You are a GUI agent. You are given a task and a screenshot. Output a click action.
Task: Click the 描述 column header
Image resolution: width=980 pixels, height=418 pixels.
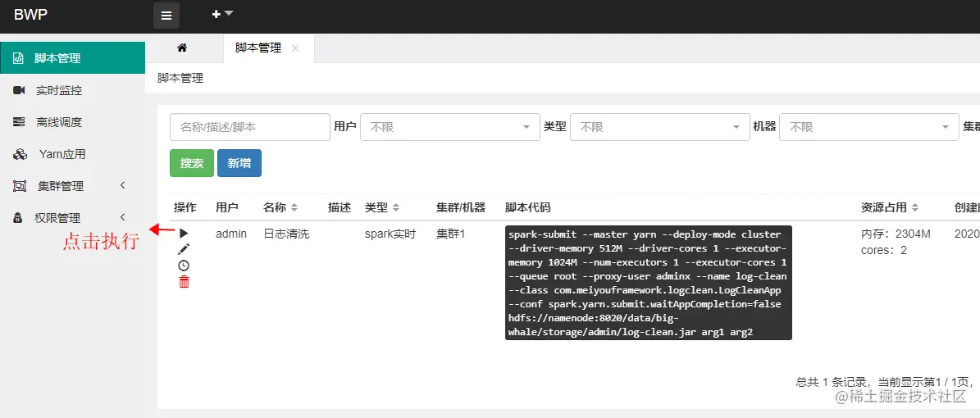340,207
